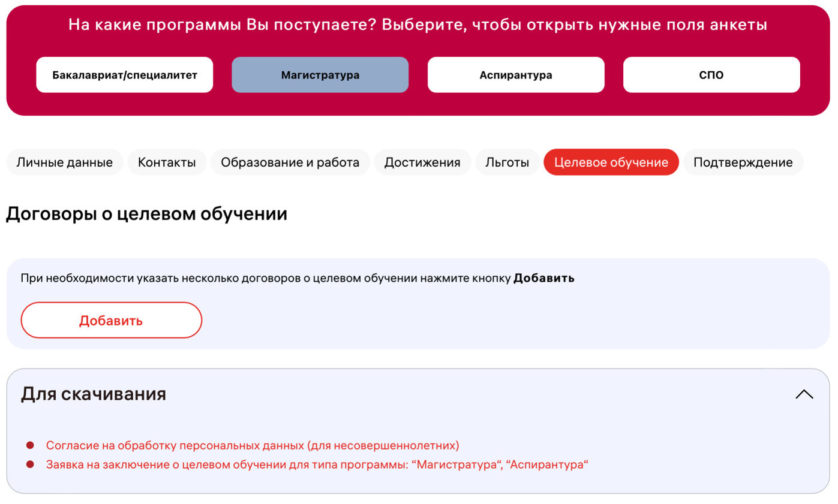The height and width of the screenshot is (504, 838).
Task: Enable the Аспирантура program fields
Action: 516,74
